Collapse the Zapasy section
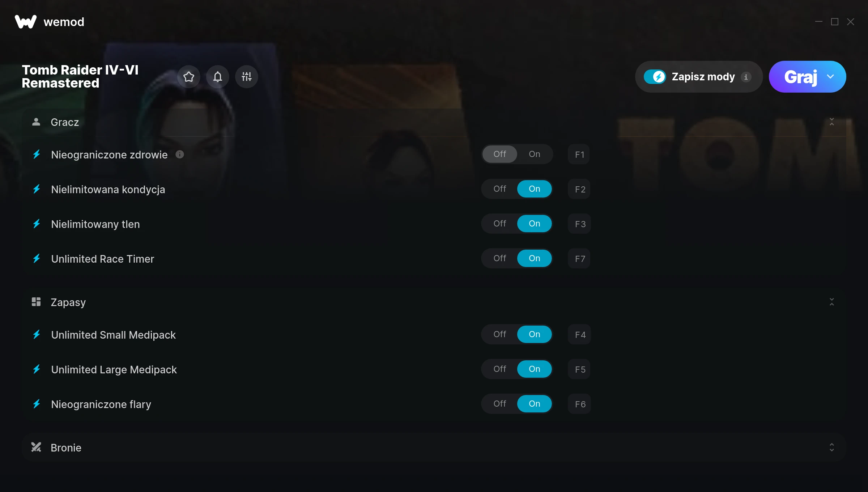The image size is (868, 492). (832, 302)
